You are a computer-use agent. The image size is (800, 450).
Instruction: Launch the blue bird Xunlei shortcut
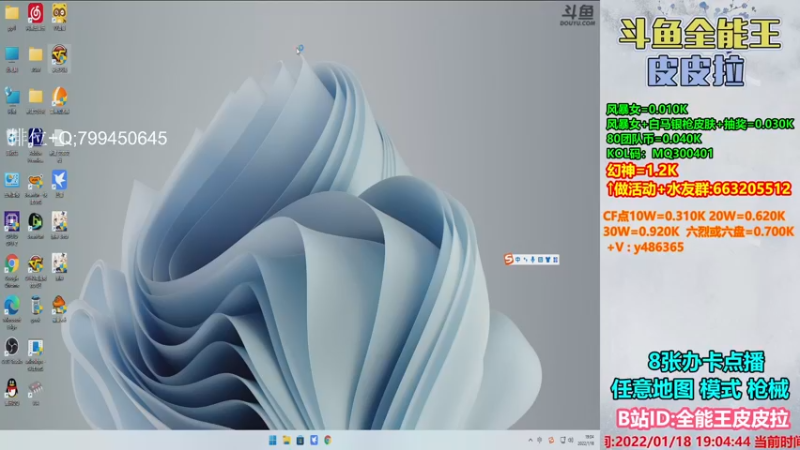[x=59, y=183]
